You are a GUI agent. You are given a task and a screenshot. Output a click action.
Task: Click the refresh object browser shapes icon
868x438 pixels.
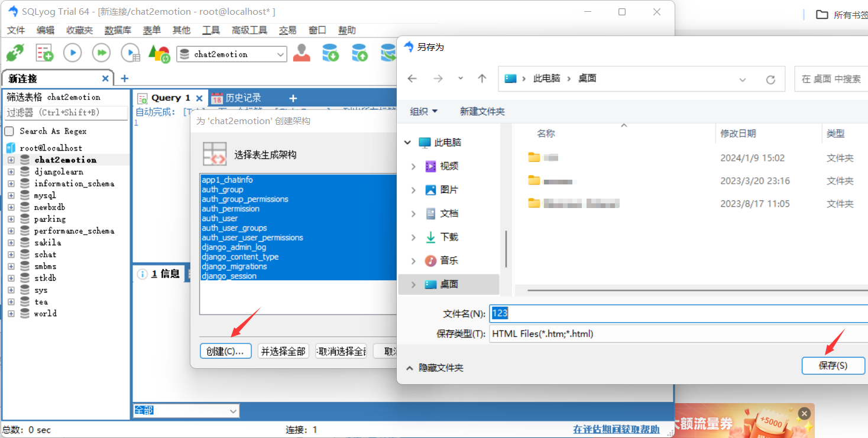click(159, 54)
